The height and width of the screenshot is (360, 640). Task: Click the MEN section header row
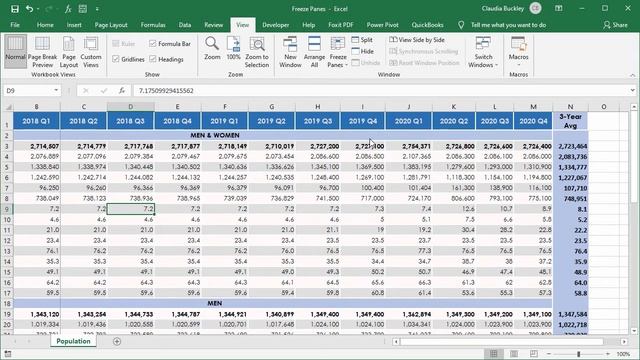(282, 304)
